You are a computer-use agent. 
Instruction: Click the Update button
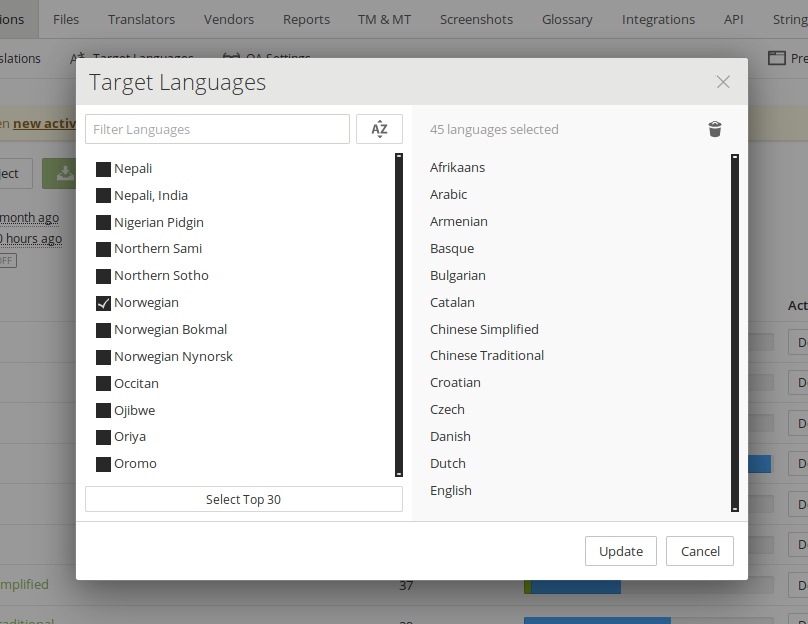[x=620, y=551]
